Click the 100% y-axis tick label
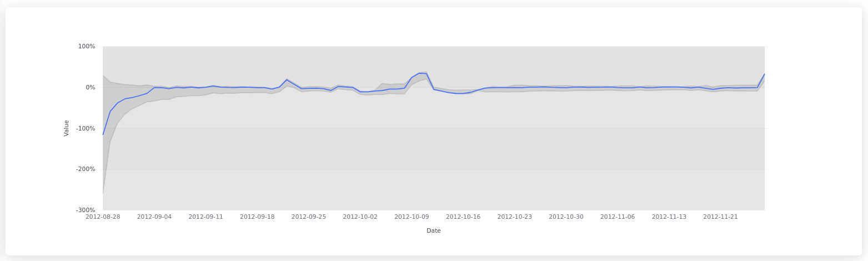 (87, 47)
